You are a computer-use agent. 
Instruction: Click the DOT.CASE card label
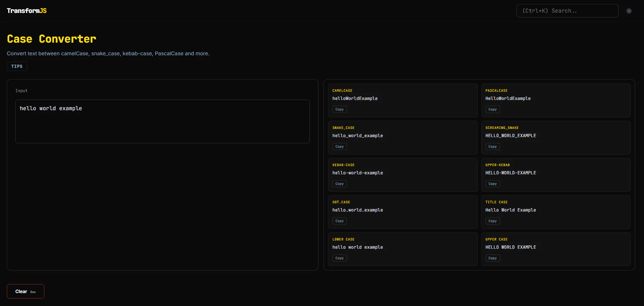coord(341,202)
